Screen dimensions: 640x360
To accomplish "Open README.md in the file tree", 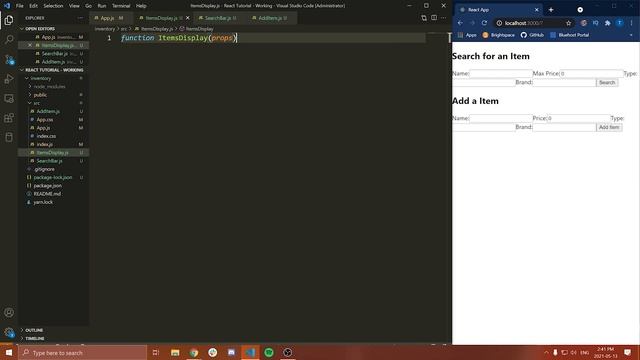I will 47,194.
